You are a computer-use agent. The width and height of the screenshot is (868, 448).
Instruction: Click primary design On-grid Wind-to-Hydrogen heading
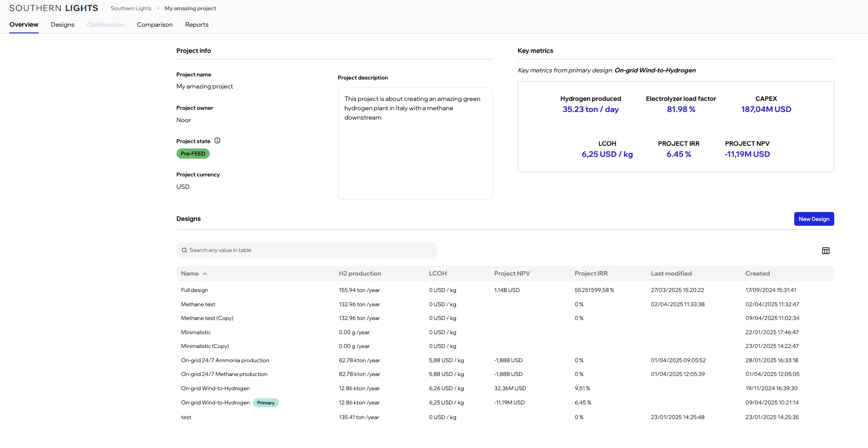click(x=655, y=70)
